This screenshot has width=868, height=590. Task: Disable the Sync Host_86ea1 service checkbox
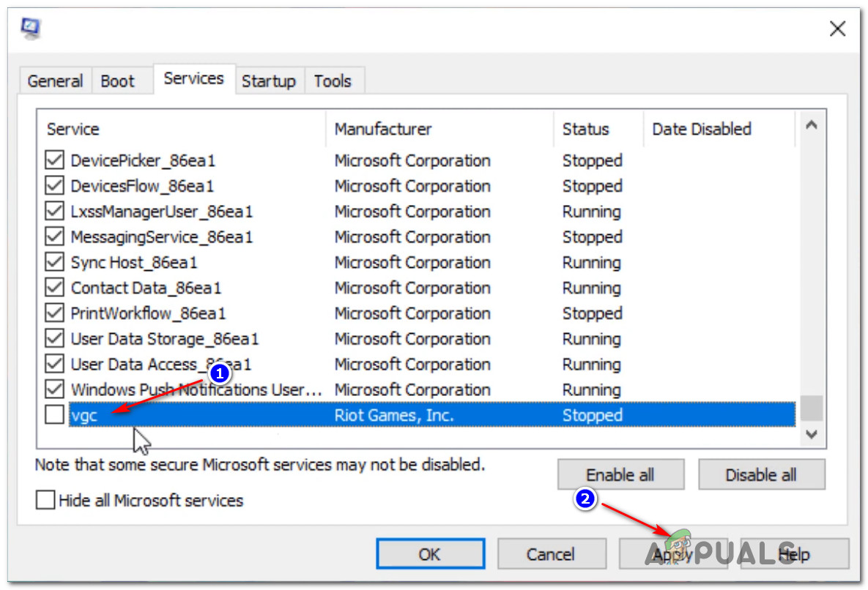tap(54, 262)
